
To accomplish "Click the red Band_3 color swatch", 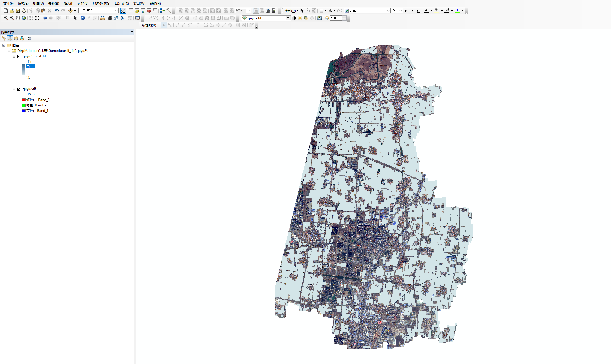I will tap(23, 100).
